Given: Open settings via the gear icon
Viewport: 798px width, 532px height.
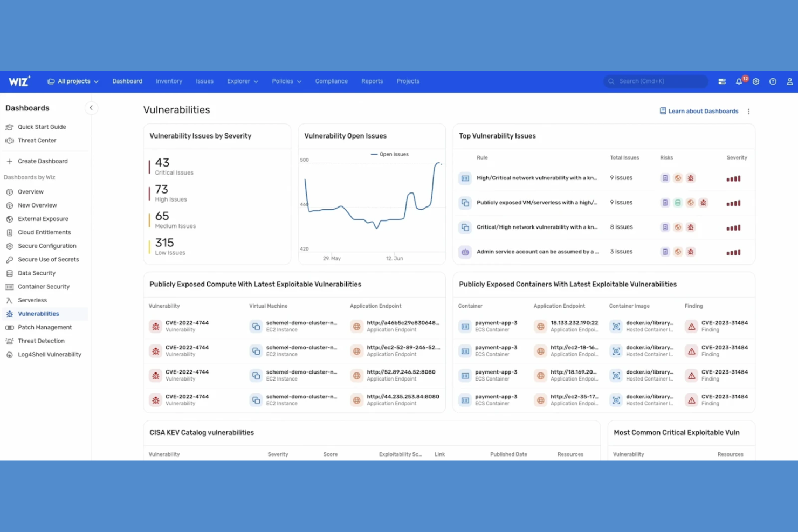Looking at the screenshot, I should coord(755,81).
